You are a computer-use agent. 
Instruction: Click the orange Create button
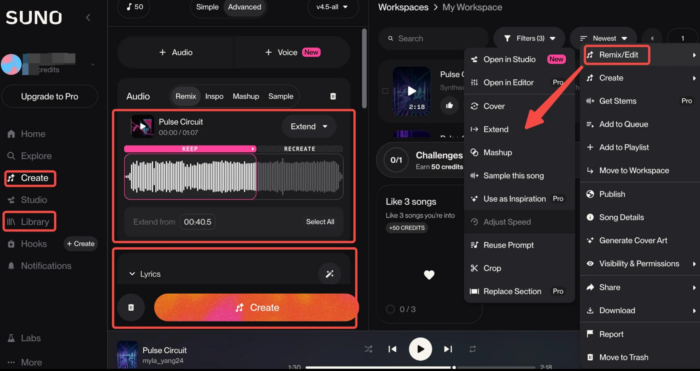point(256,308)
